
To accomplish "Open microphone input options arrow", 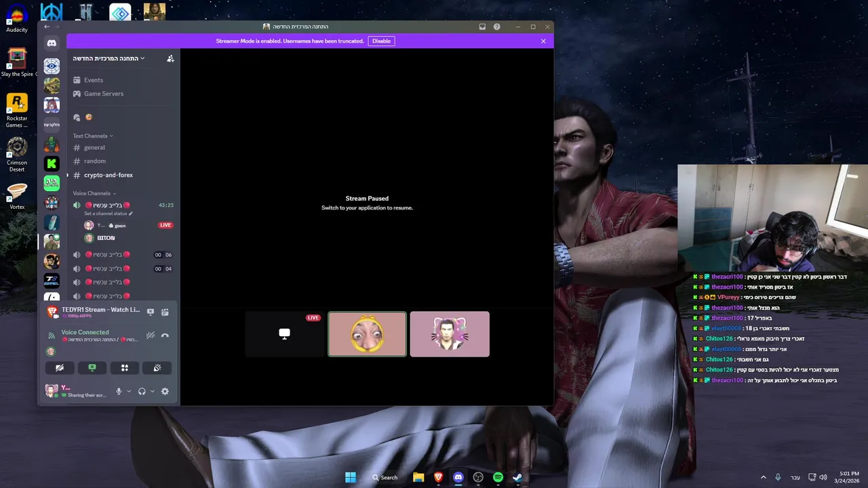I will (x=129, y=391).
